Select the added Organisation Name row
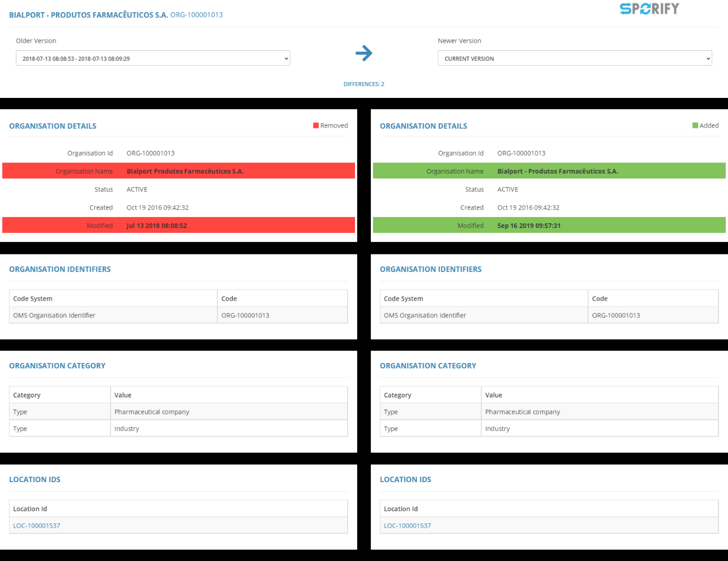 [x=549, y=171]
